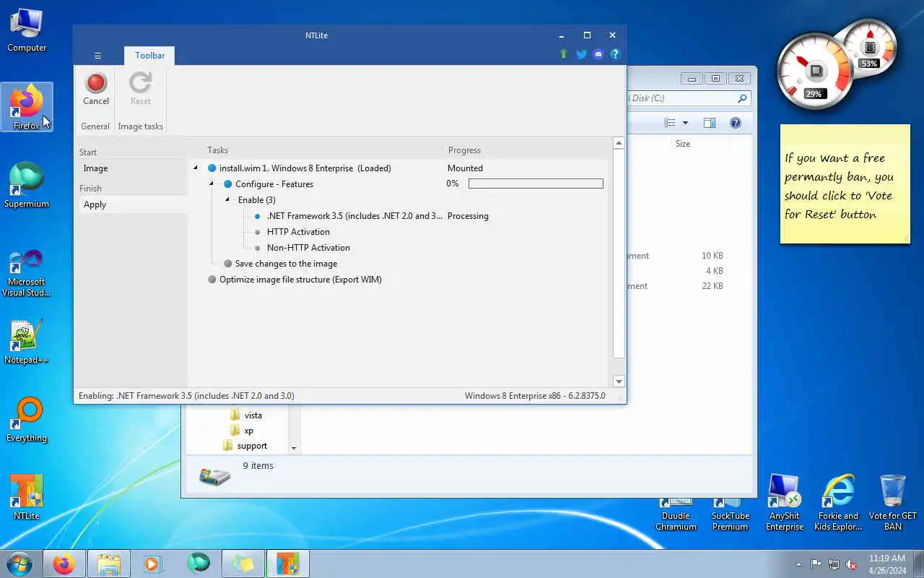This screenshot has height=578, width=924.
Task: Toggle the Explorer preview pane icon
Action: pos(710,123)
